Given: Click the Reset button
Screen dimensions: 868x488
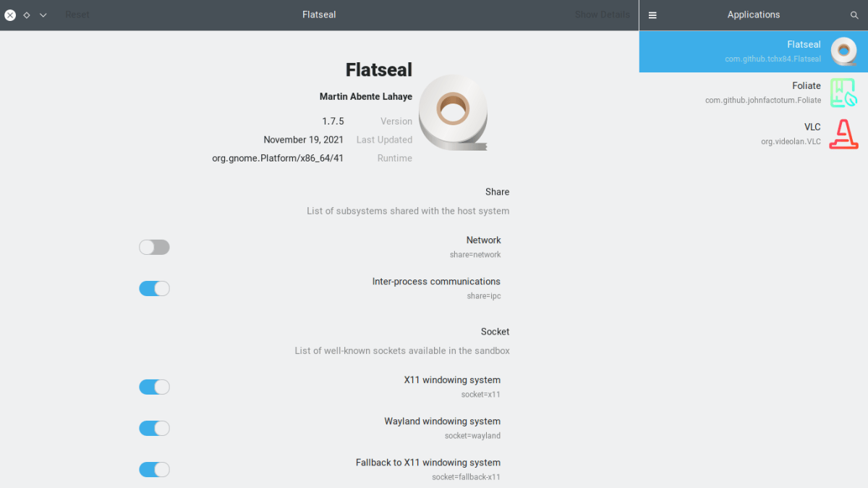Looking at the screenshot, I should click(x=77, y=14).
